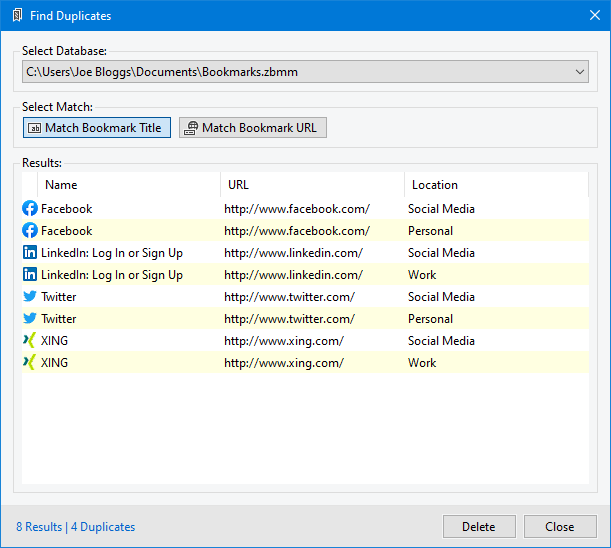Toggle Match Bookmark URL mode
611x548 pixels.
253,128
